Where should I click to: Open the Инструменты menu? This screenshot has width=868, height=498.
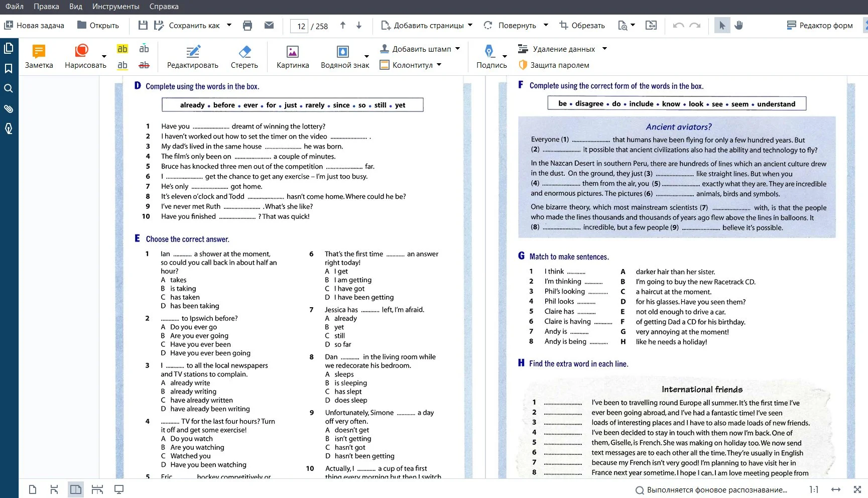[116, 7]
